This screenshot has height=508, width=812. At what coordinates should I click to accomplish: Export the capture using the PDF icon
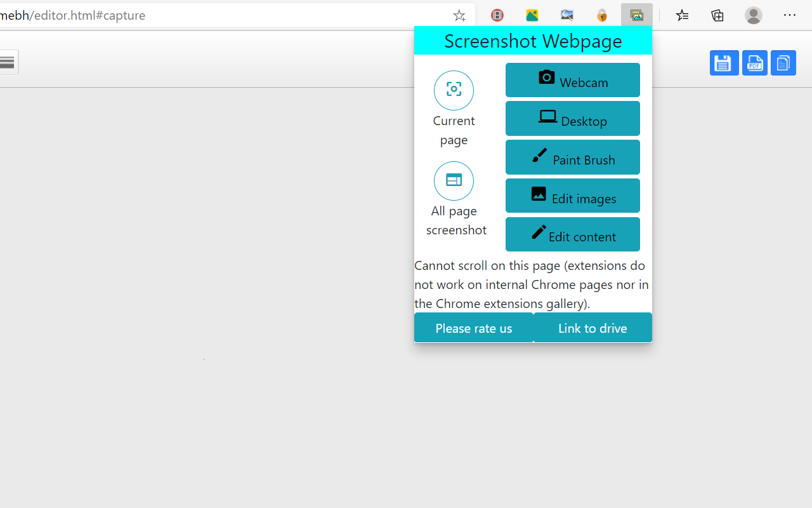pyautogui.click(x=754, y=63)
